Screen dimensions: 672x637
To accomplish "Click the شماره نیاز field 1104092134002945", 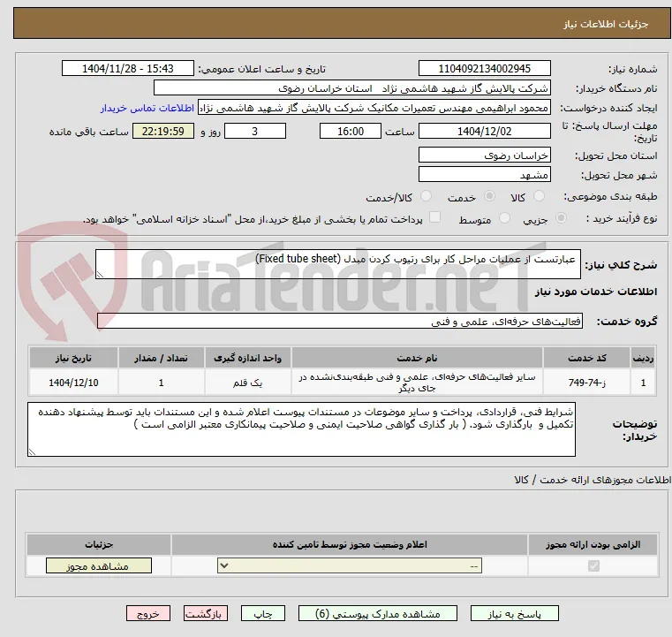I will [484, 69].
